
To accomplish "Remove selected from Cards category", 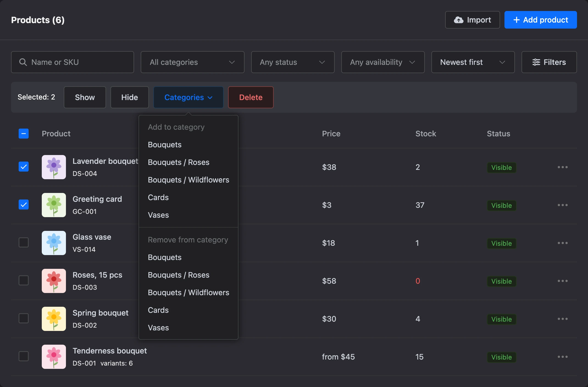I will pyautogui.click(x=188, y=310).
